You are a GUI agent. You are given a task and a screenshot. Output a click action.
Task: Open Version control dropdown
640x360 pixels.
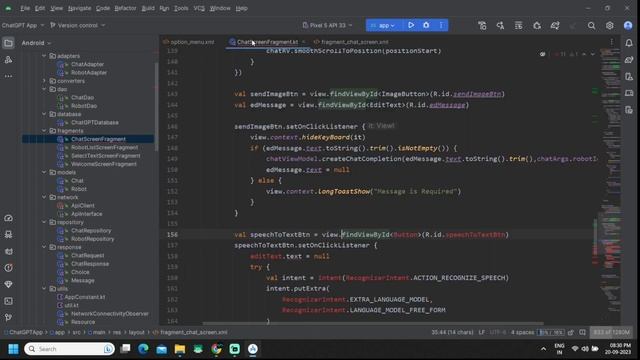[x=78, y=25]
